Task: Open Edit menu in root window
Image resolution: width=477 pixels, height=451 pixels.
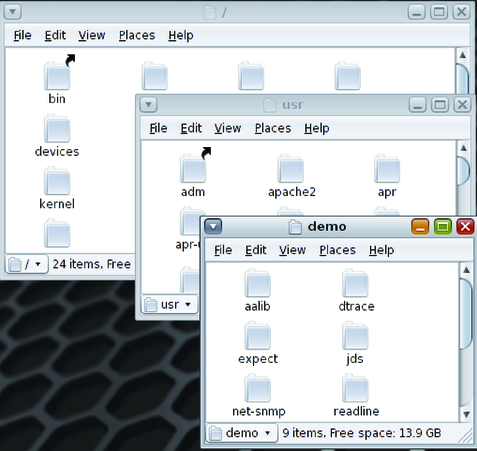Action: [x=55, y=35]
